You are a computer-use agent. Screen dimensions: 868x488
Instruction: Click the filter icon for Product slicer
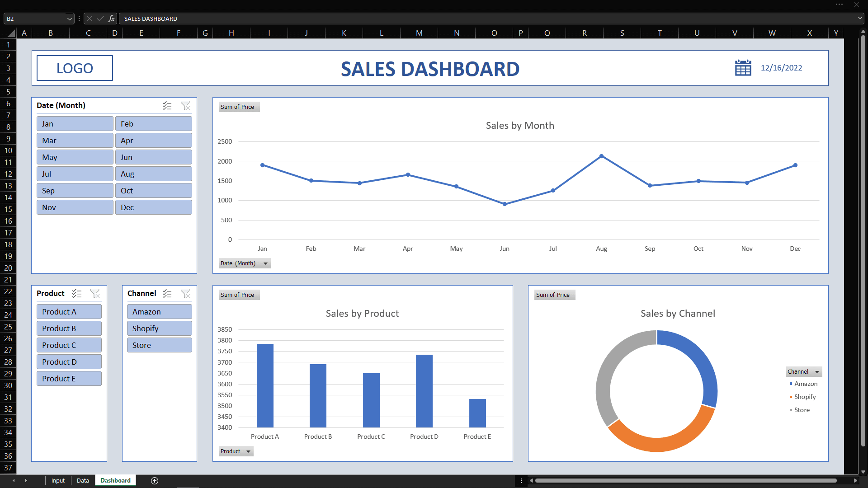tap(96, 293)
